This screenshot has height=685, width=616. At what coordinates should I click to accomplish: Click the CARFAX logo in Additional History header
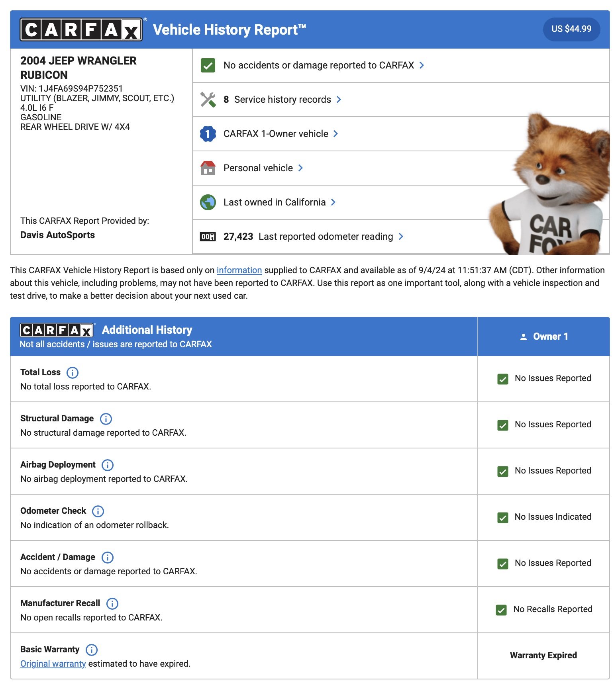[x=57, y=330]
